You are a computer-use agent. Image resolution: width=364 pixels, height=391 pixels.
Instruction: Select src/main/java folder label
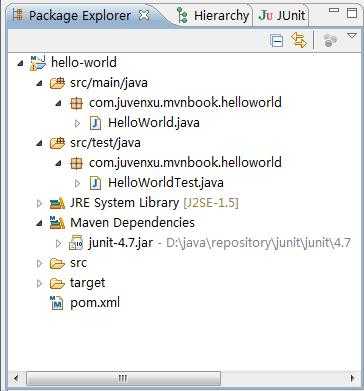coord(109,83)
